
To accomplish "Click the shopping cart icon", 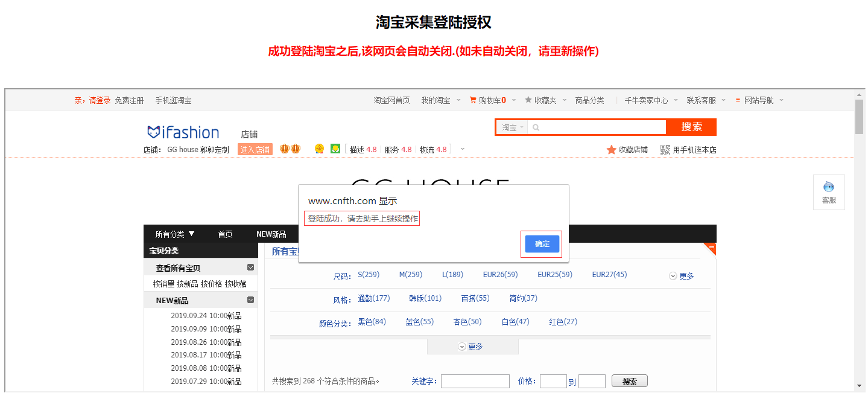I will click(473, 100).
